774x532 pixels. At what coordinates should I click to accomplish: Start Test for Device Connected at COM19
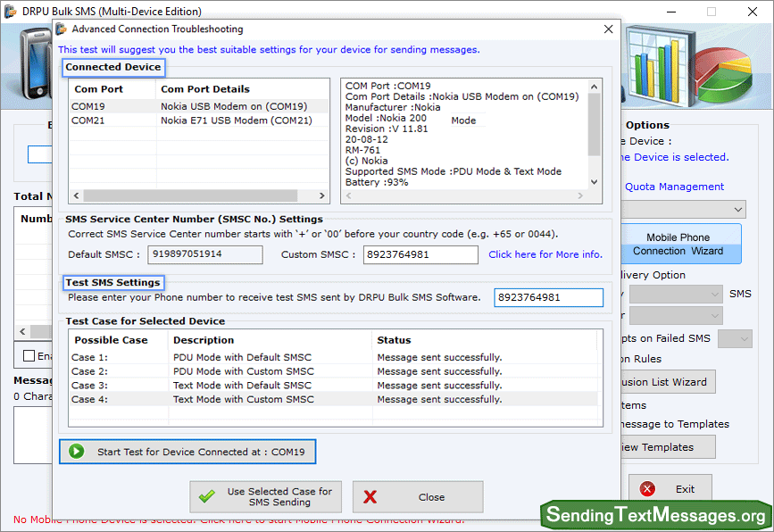point(187,452)
